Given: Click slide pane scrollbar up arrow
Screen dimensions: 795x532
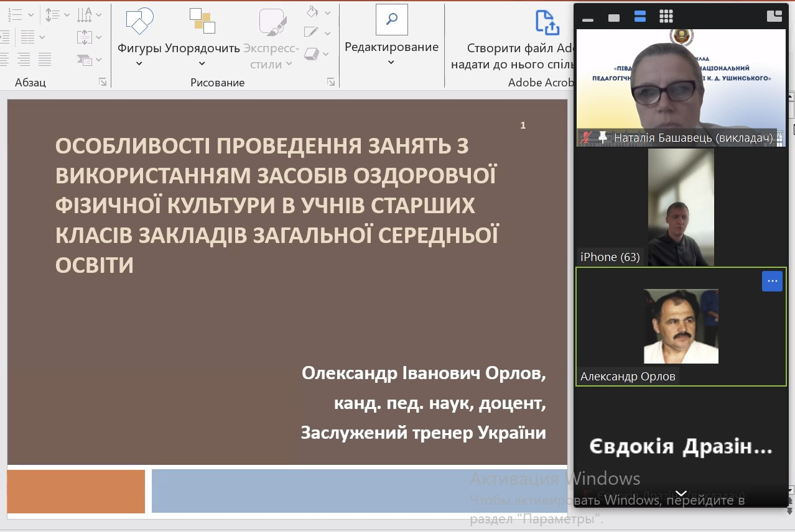Looking at the screenshot, I should coord(791,97).
